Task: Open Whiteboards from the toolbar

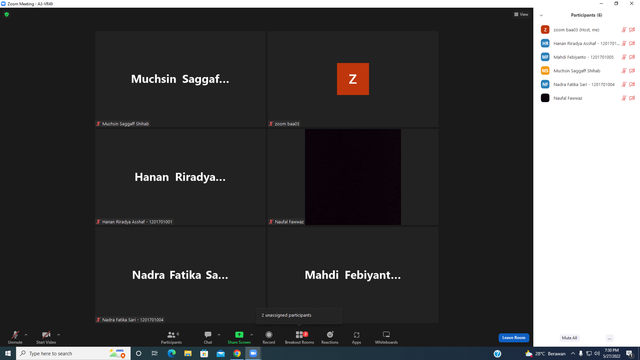Action: tap(386, 337)
